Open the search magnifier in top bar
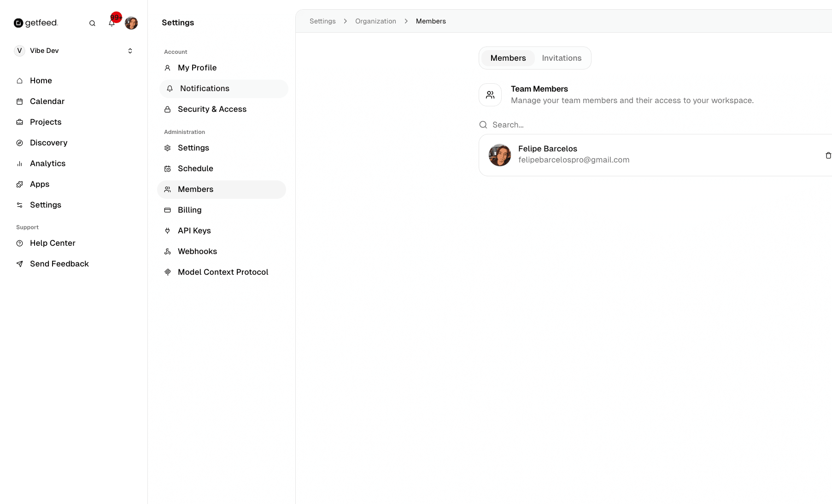 (x=92, y=23)
